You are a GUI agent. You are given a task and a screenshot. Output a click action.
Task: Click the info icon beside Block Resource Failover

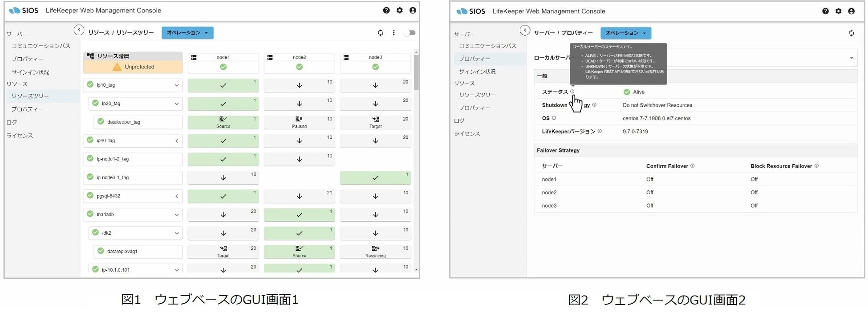coord(816,166)
